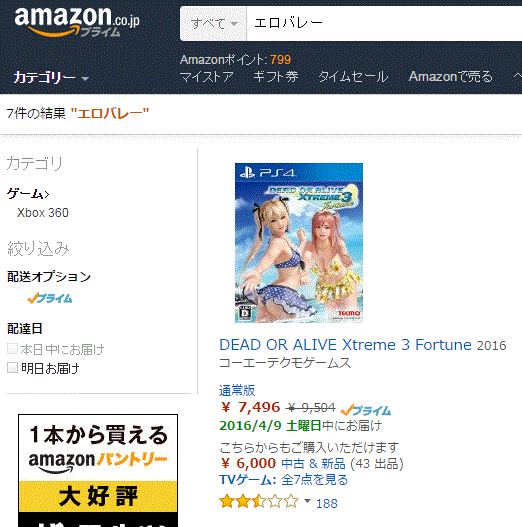Image resolution: width=522 pixels, height=527 pixels.
Task: Open ギフト券 in the navigation bar
Action: point(276,77)
